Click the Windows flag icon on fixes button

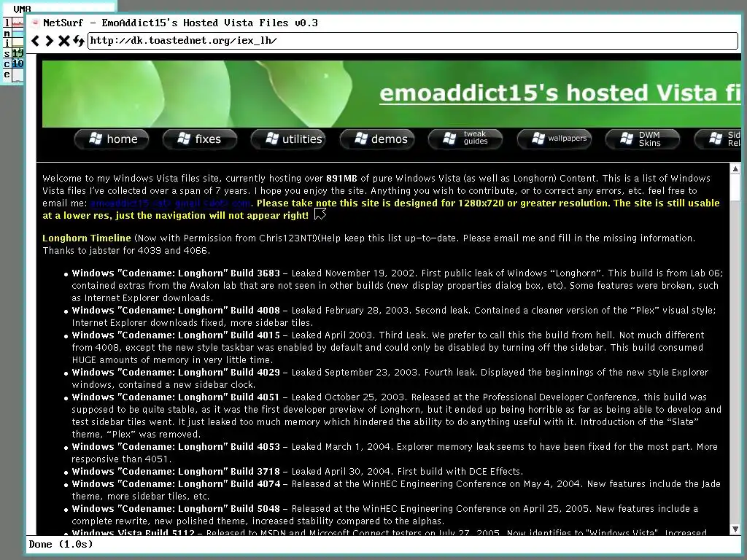coord(184,139)
